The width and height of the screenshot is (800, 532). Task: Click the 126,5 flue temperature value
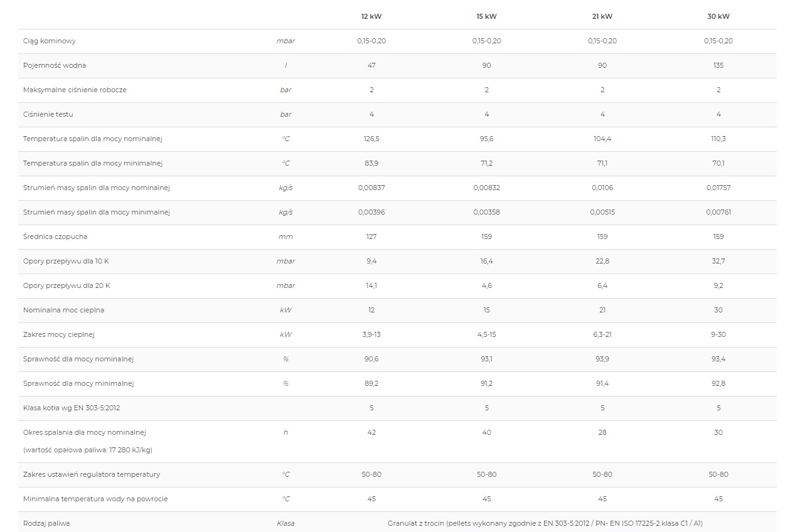point(371,139)
